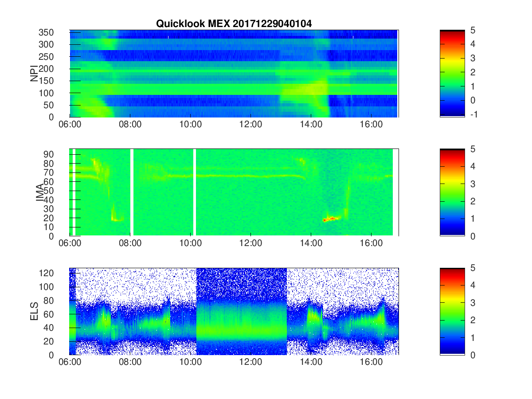Click inside the IMA spectrogram plot

234,192
